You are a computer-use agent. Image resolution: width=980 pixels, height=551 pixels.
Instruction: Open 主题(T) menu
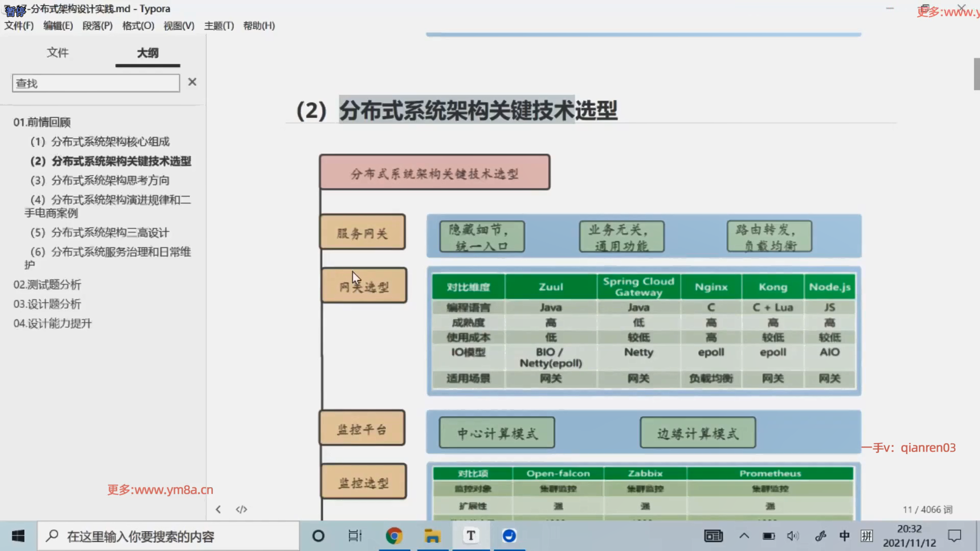click(219, 26)
